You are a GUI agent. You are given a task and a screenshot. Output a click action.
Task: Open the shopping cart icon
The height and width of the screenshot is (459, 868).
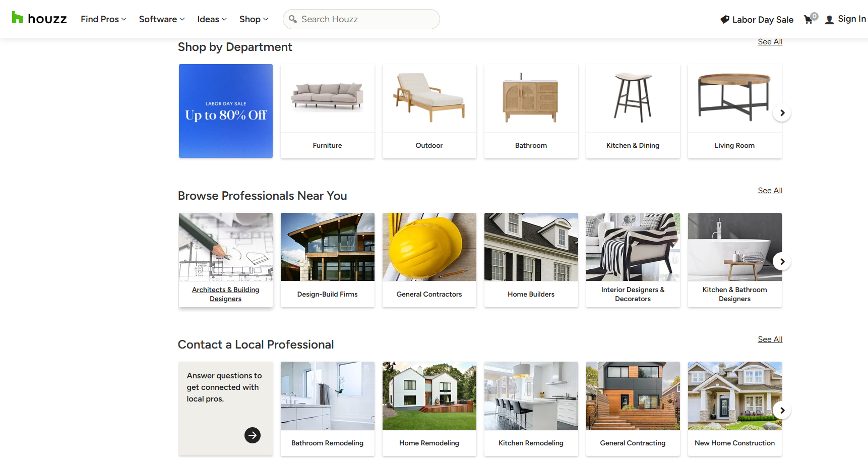click(x=809, y=19)
